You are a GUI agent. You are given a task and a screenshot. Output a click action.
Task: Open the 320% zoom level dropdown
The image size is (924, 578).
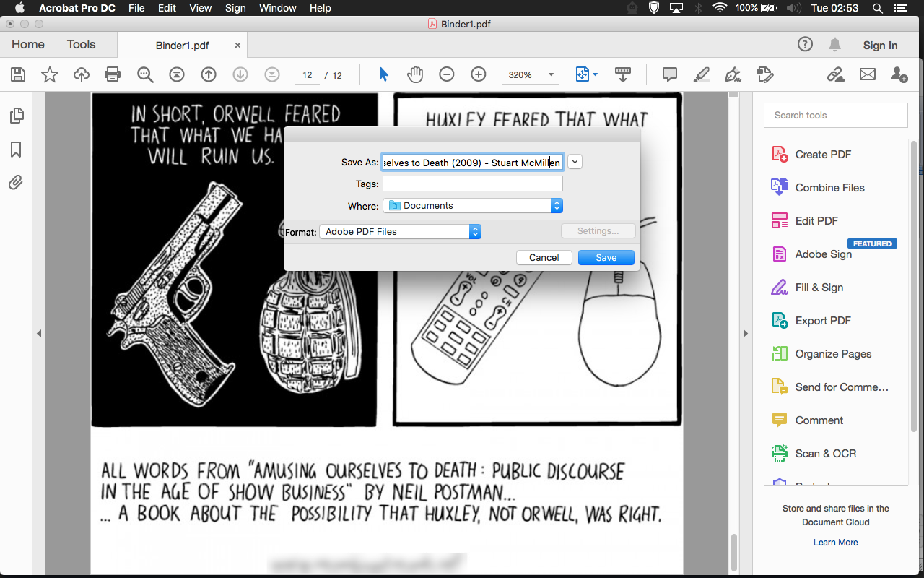click(552, 74)
